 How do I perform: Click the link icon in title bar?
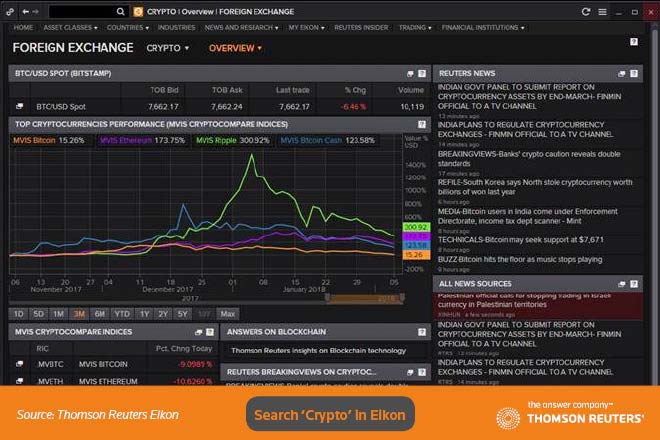(10, 12)
